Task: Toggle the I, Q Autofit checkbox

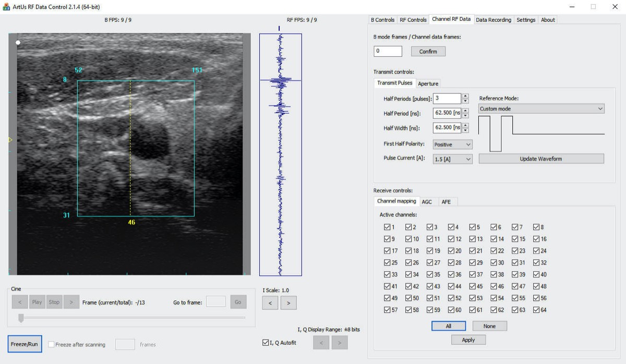Action: coord(266,343)
